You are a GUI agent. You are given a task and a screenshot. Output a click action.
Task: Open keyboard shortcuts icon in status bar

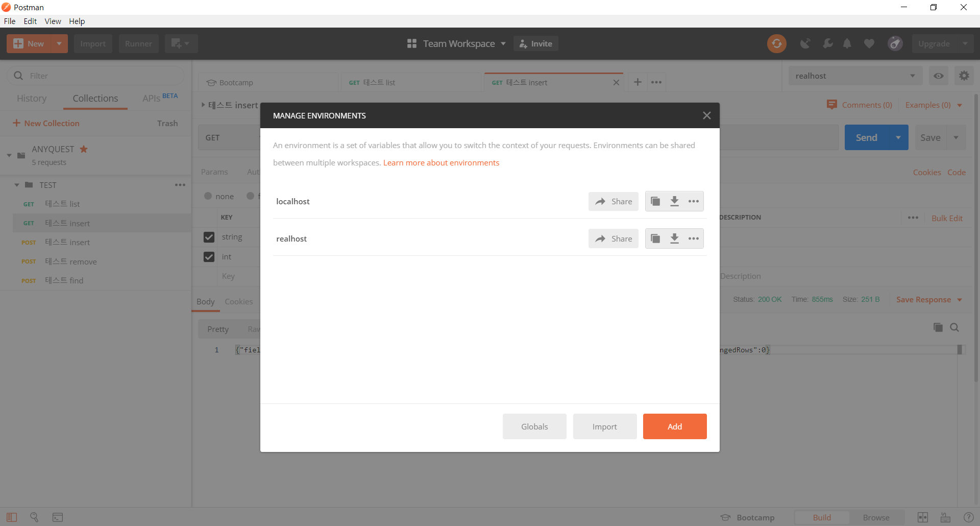pyautogui.click(x=945, y=517)
